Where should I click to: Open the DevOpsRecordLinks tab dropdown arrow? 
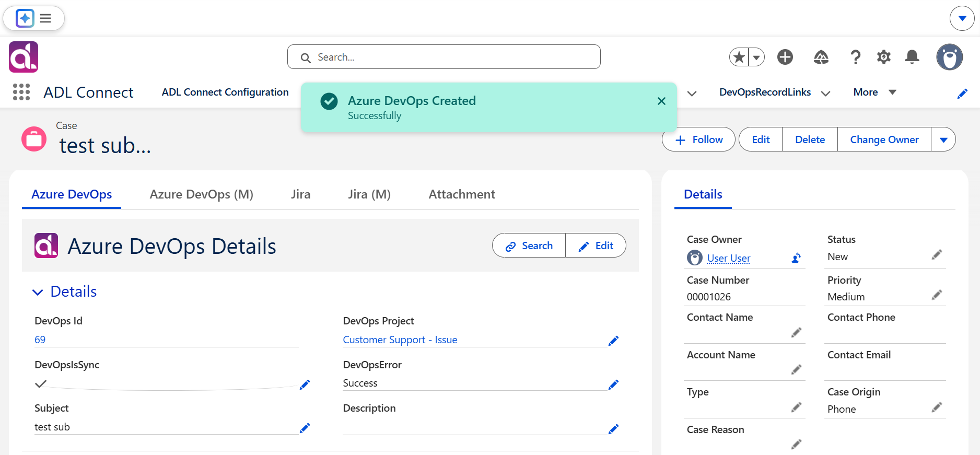pyautogui.click(x=826, y=93)
